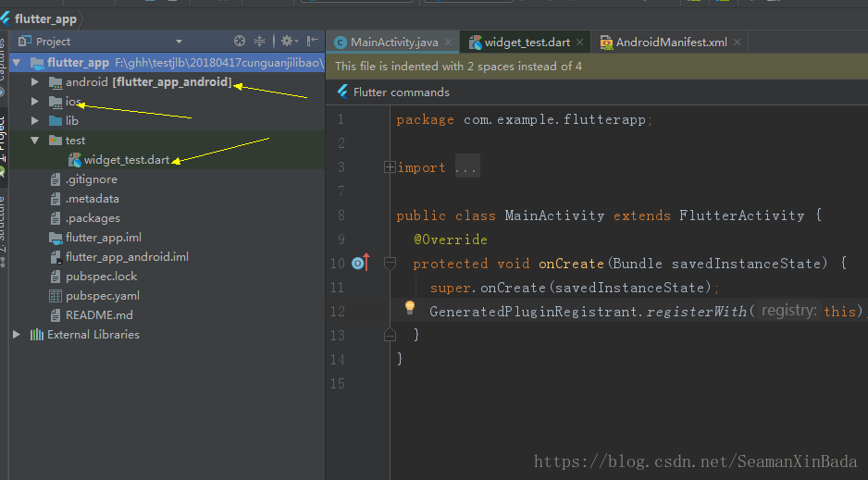Expand the lib folder

click(x=35, y=120)
